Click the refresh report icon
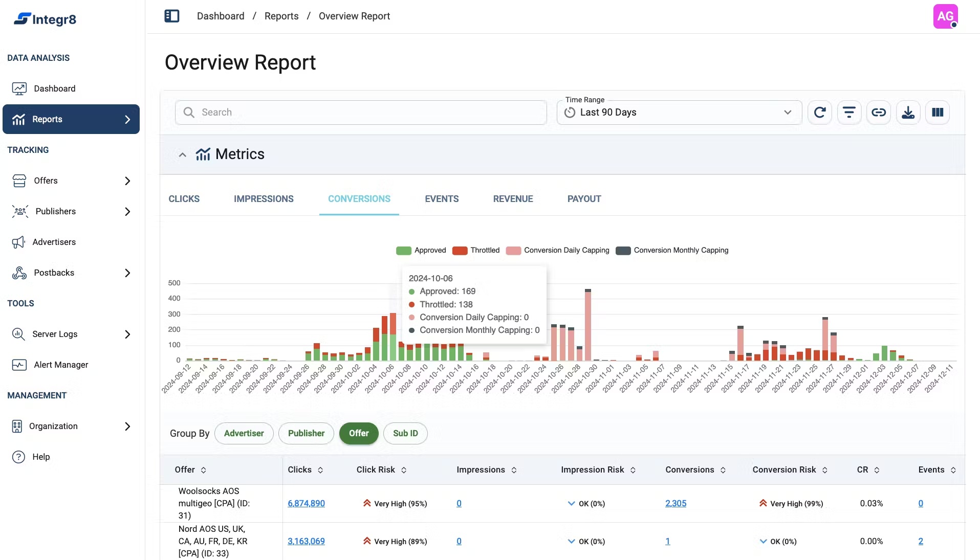Viewport: 980px width, 560px height. click(820, 113)
